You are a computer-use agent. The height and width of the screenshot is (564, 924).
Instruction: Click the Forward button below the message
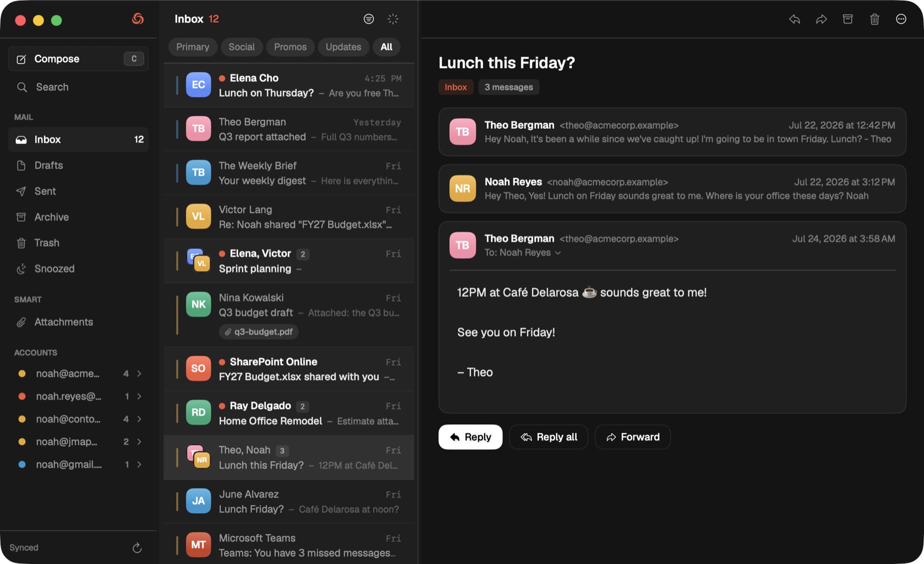(633, 437)
